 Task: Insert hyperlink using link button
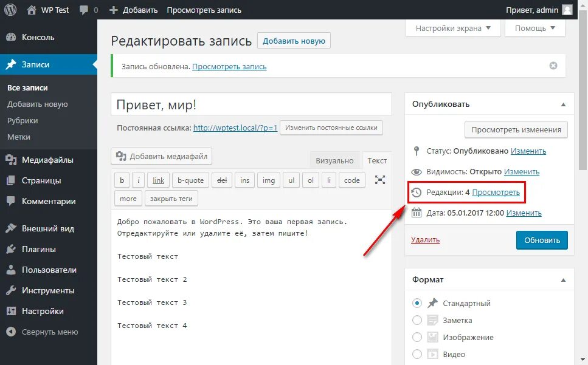tap(158, 180)
